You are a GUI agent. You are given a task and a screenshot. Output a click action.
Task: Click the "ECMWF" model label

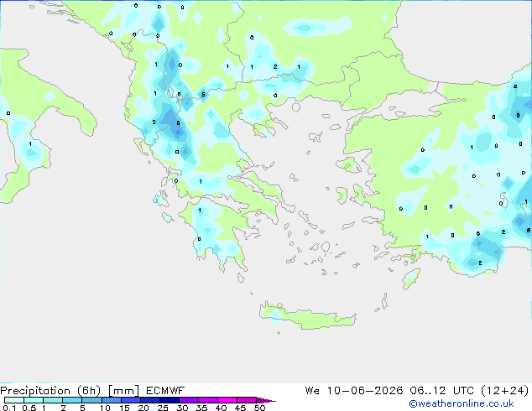click(165, 391)
